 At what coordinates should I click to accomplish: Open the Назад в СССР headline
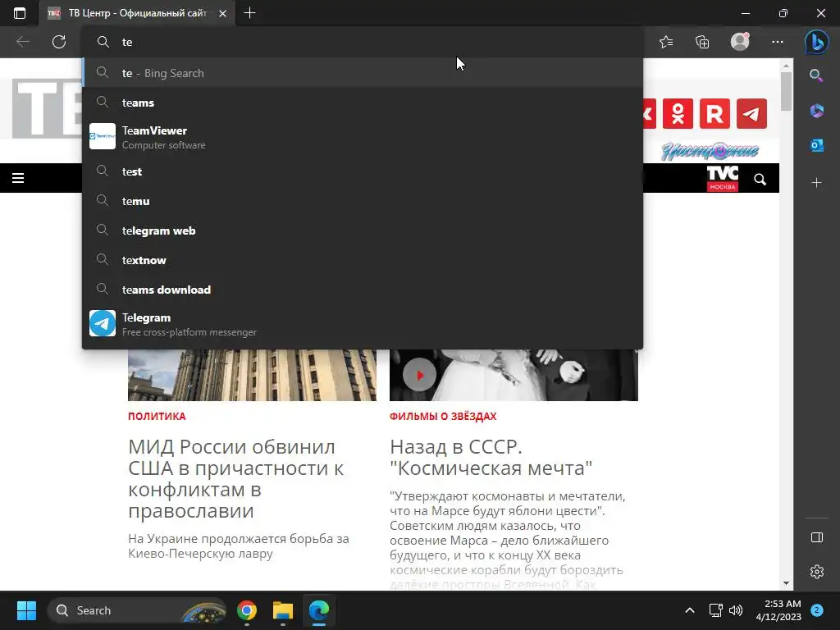coord(491,457)
